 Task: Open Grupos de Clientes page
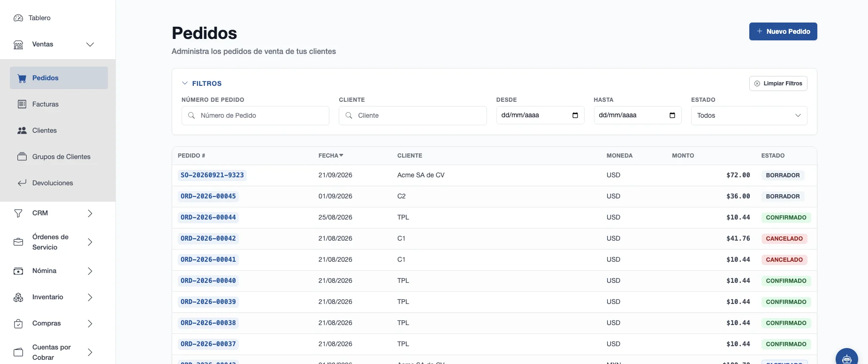pos(59,157)
